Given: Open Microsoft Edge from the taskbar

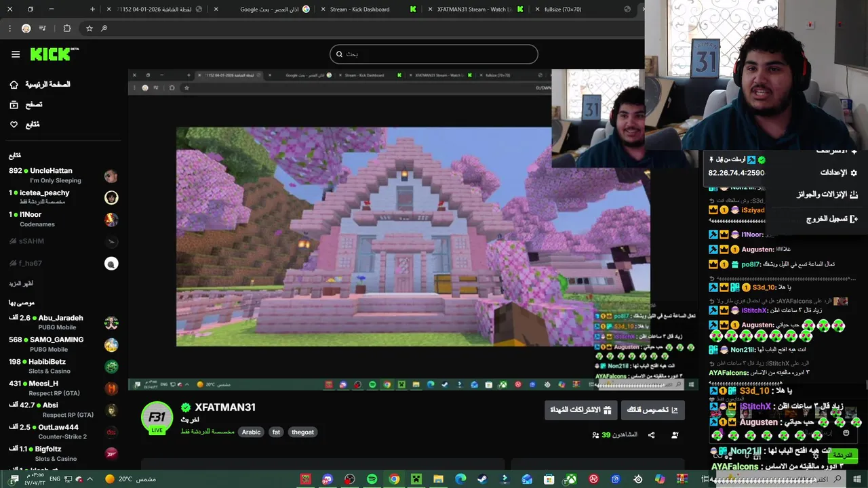Looking at the screenshot, I should coord(460,479).
